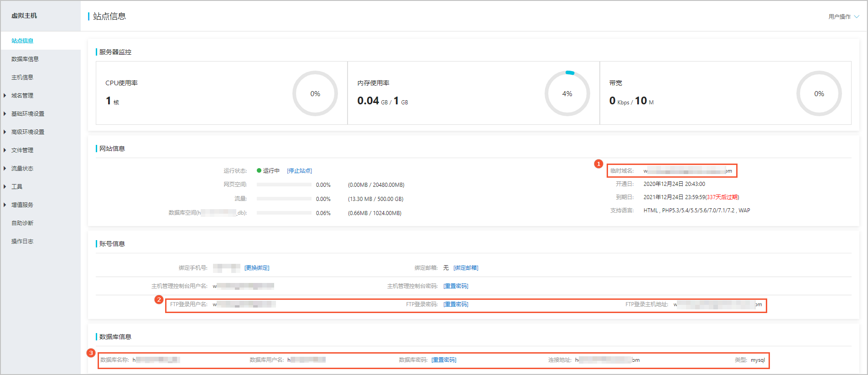Click the 停止站点 link
Screen dimensions: 868x375
tap(299, 170)
